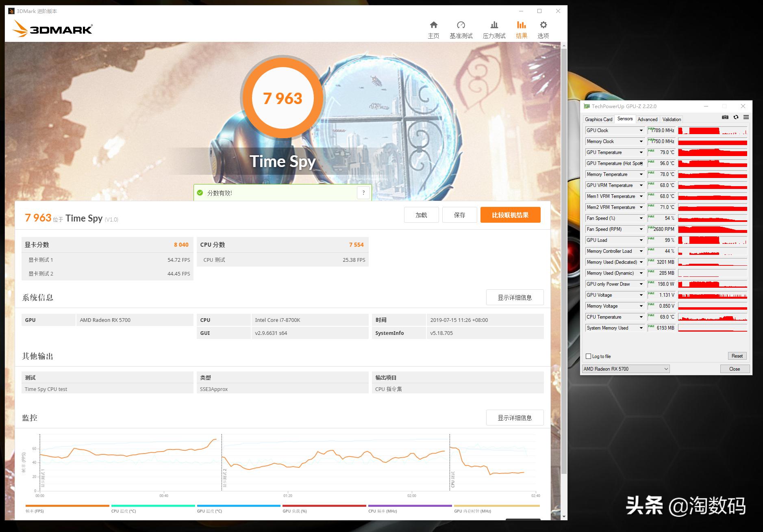The width and height of the screenshot is (763, 532).
Task: Open 3DMark options (选项) gear icon
Action: pos(543,25)
